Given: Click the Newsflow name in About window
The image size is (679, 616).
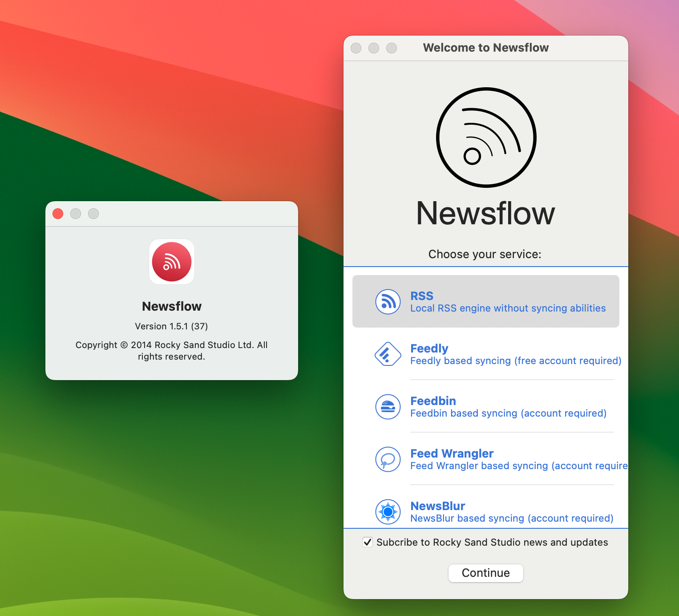Looking at the screenshot, I should point(172,306).
